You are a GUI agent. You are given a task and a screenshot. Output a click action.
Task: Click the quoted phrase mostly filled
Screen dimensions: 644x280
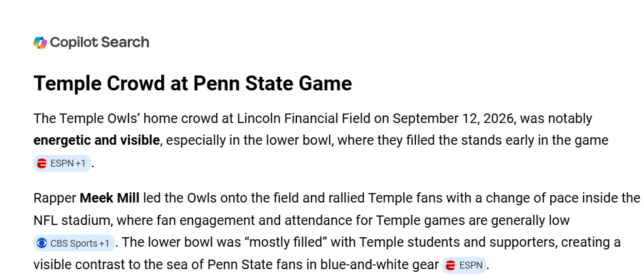point(286,242)
